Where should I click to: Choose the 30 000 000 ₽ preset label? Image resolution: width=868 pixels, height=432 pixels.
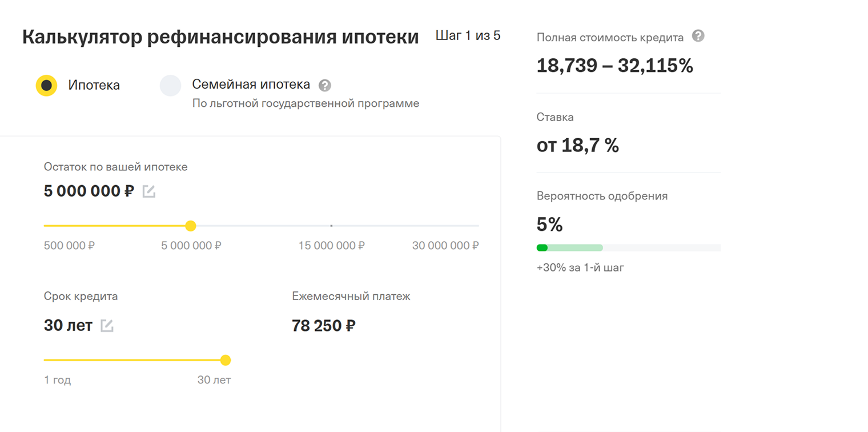pos(445,246)
